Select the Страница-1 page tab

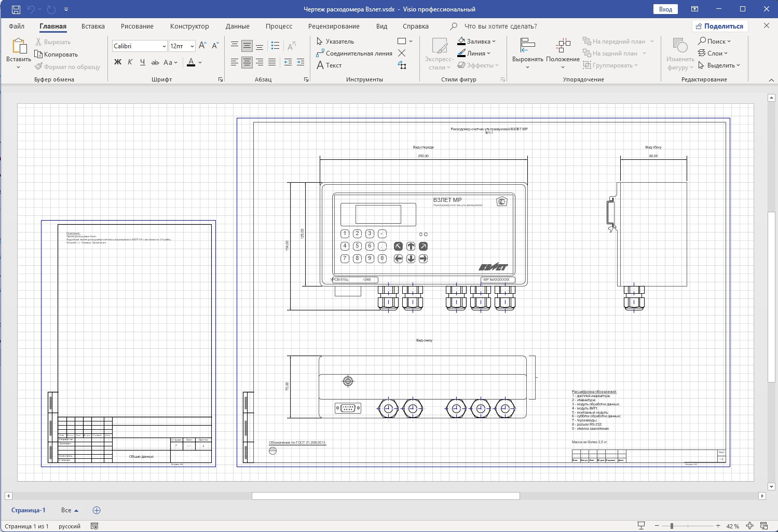point(29,510)
